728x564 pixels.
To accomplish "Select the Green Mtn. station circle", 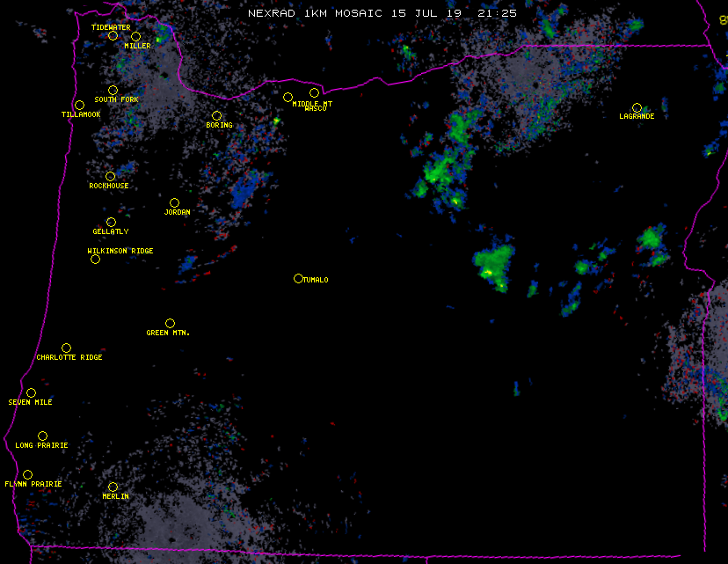I will [x=170, y=323].
